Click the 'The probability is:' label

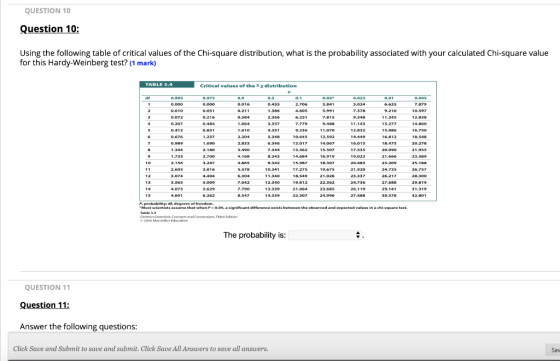pyautogui.click(x=255, y=235)
